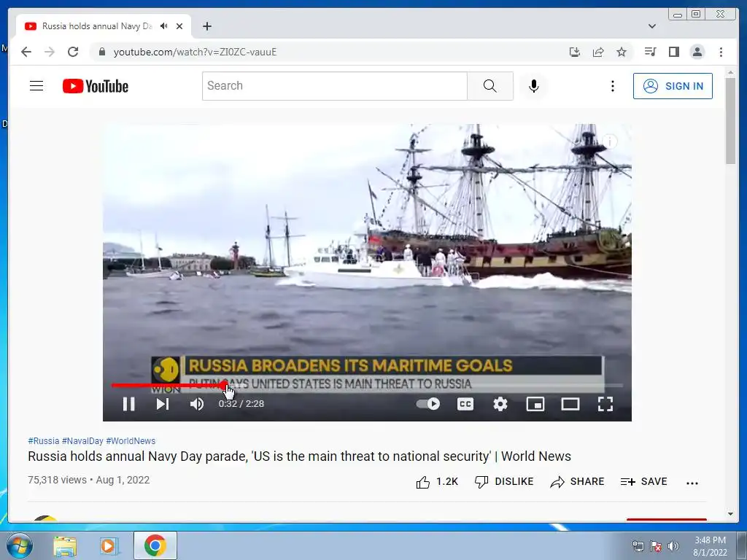Seek using the video progress bar
The image size is (747, 560).
tap(368, 385)
